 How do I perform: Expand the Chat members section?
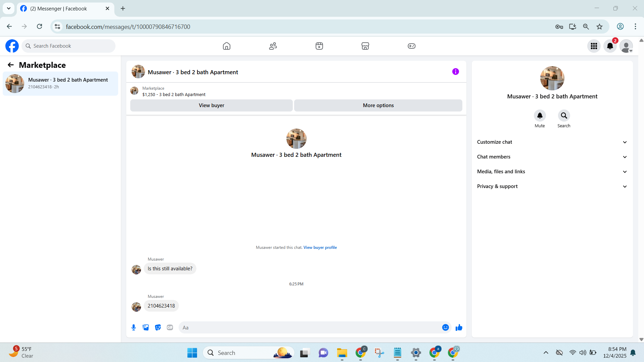pyautogui.click(x=552, y=157)
